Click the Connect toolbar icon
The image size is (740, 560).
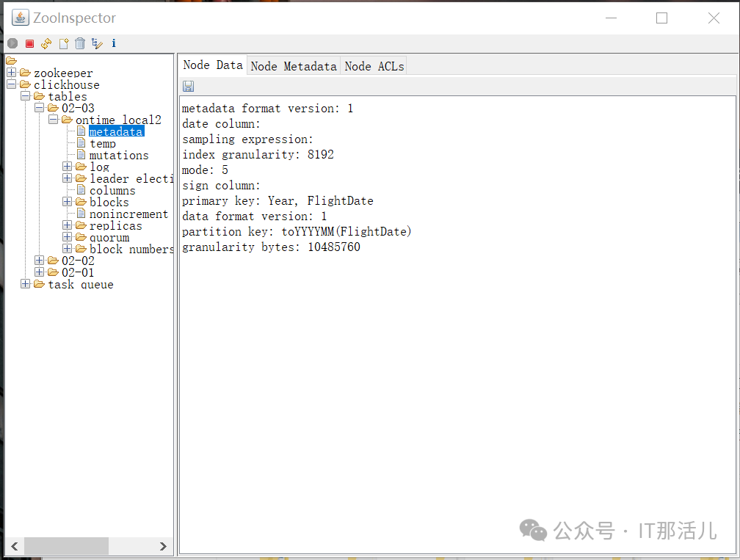(x=12, y=43)
